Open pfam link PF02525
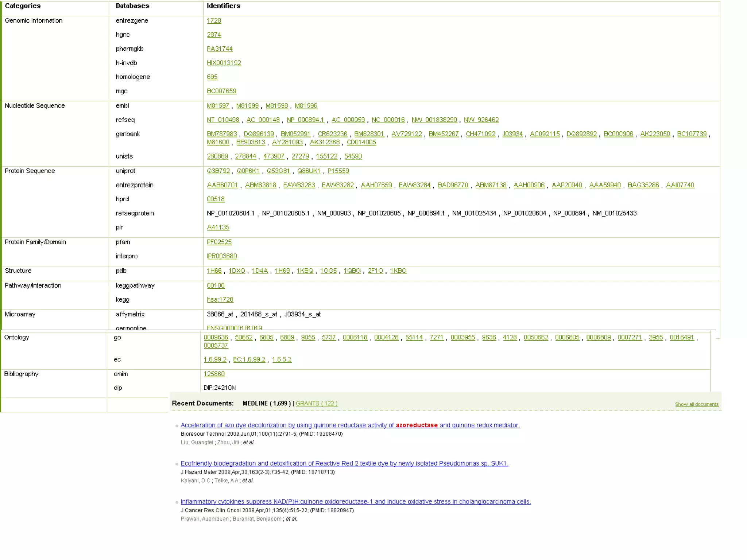 pos(219,242)
